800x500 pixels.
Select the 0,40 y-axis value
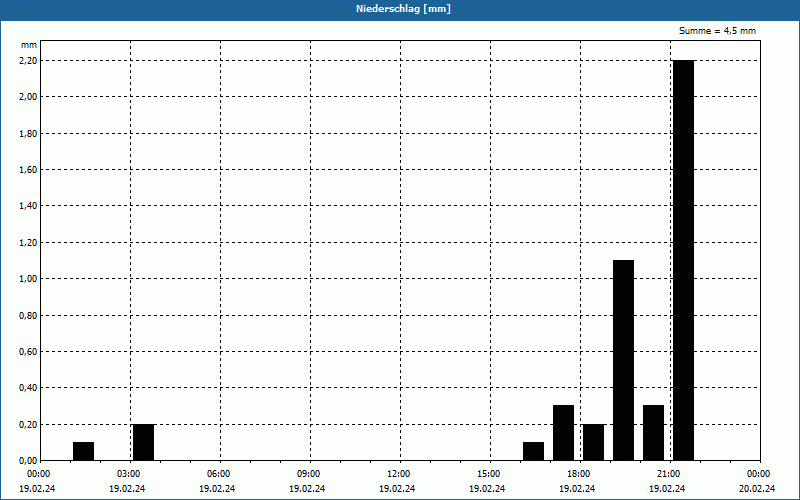tap(28, 388)
